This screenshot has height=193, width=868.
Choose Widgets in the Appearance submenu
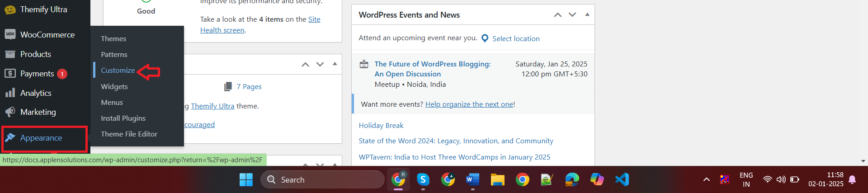point(114,87)
